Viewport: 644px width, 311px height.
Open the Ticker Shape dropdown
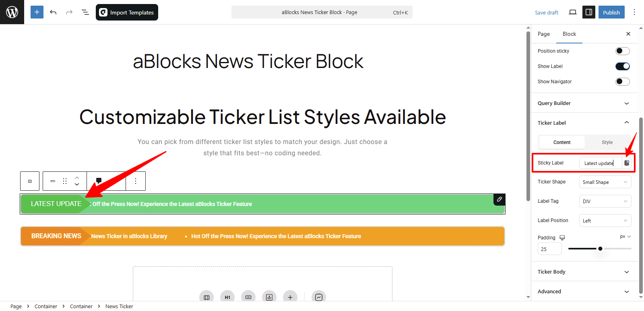point(605,182)
